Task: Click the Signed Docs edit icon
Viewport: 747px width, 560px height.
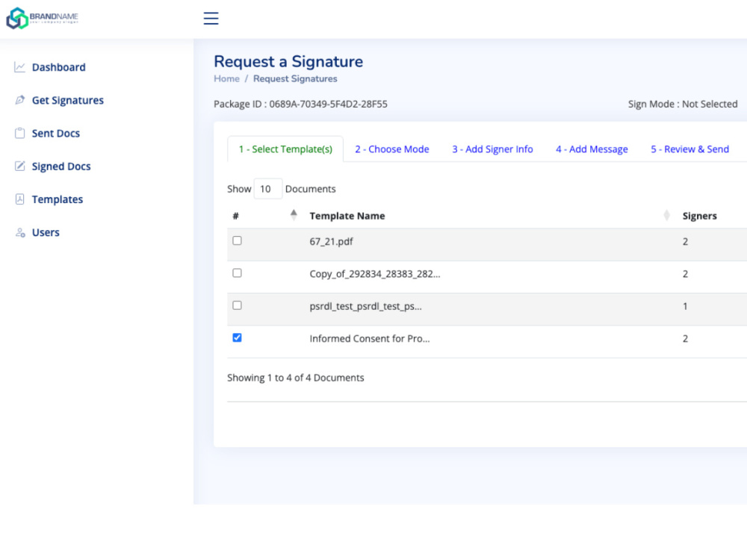Action: pos(19,166)
